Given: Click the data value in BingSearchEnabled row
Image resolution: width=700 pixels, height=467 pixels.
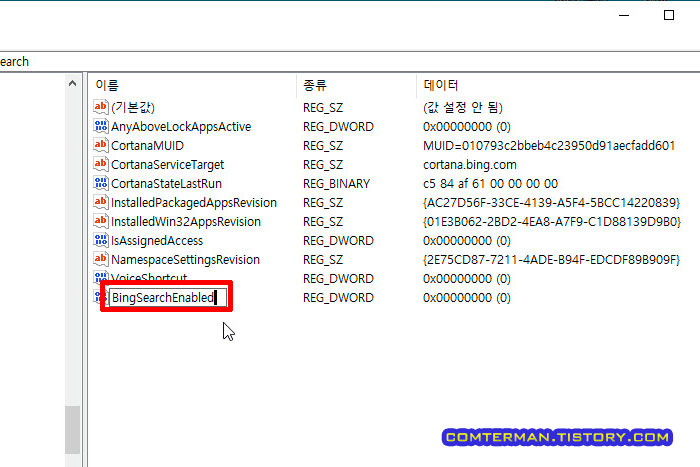Looking at the screenshot, I should (x=467, y=297).
